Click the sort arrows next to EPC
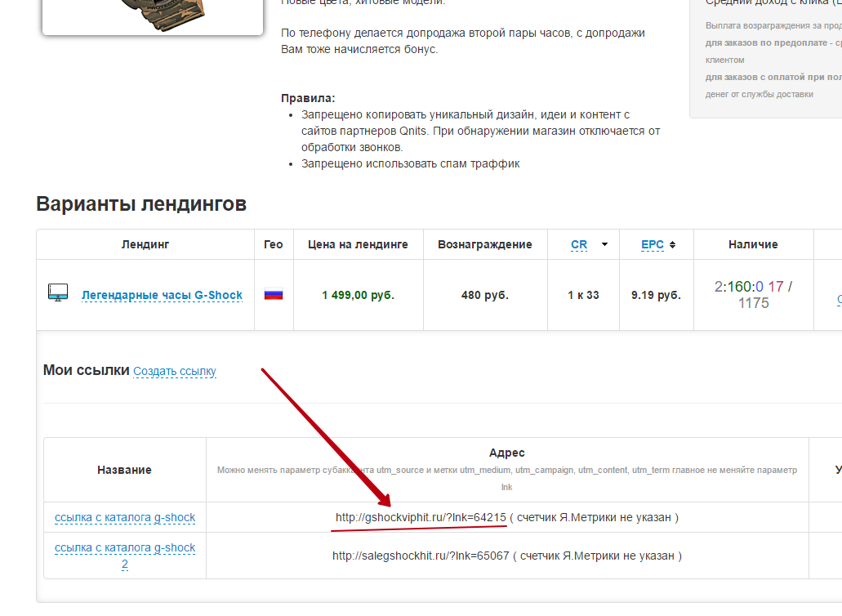The height and width of the screenshot is (616, 842). [x=672, y=244]
